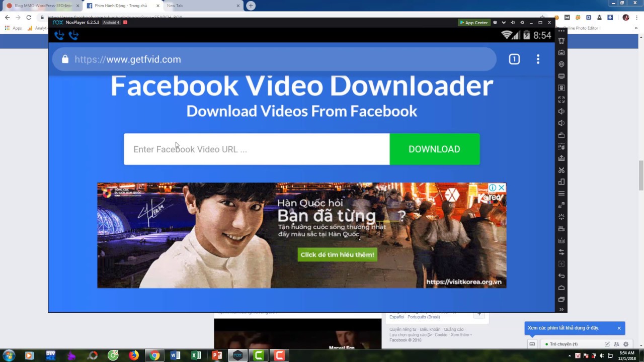The height and width of the screenshot is (362, 644).
Task: Click Nox pin window on top icon
Action: [513, 23]
